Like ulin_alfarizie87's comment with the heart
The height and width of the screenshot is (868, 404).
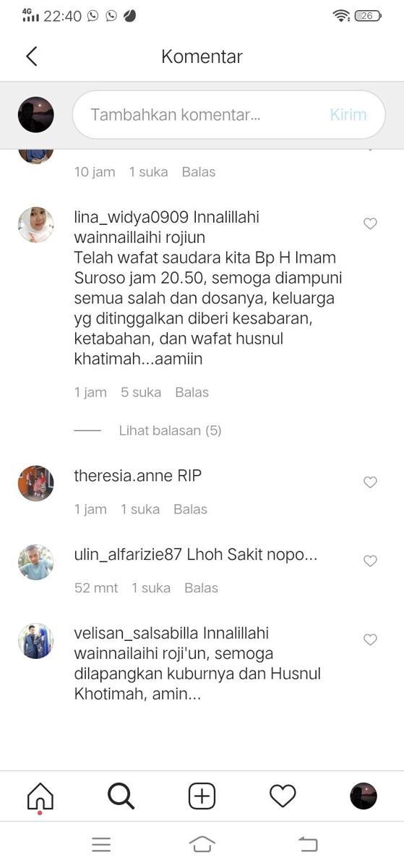pyautogui.click(x=370, y=561)
